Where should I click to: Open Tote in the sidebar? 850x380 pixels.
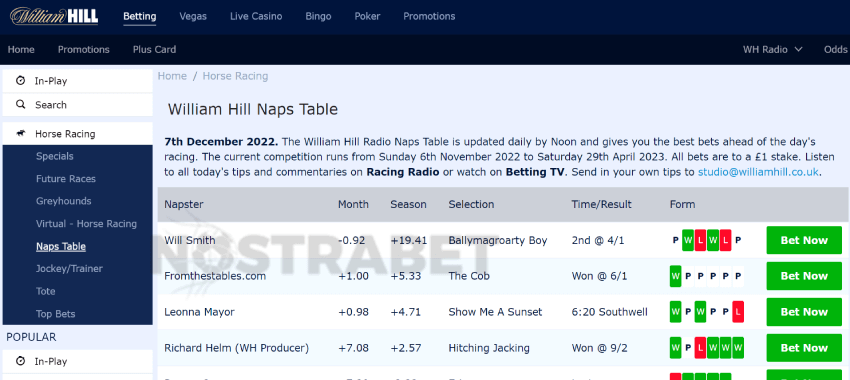(x=46, y=291)
